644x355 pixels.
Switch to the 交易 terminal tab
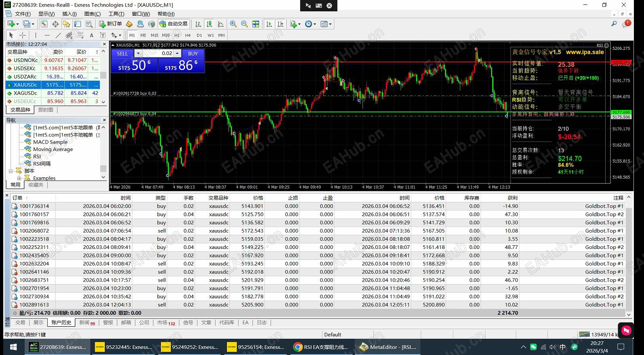(20, 323)
